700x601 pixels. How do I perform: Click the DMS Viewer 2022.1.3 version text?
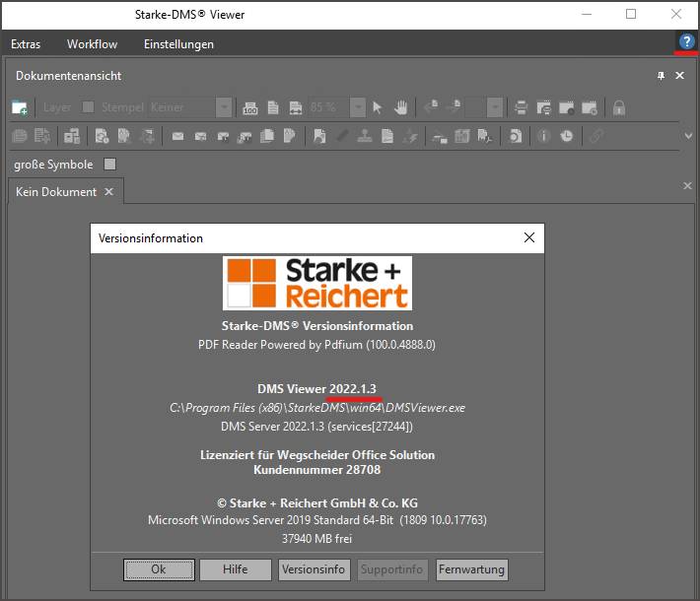[x=316, y=388]
